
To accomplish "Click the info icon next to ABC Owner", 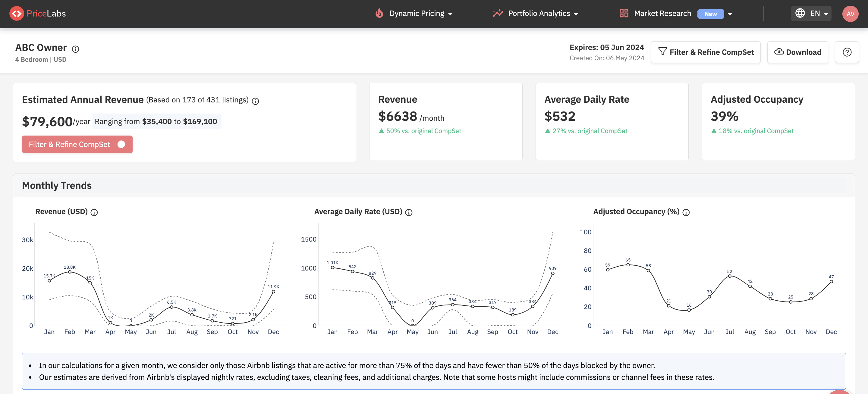I will point(75,49).
